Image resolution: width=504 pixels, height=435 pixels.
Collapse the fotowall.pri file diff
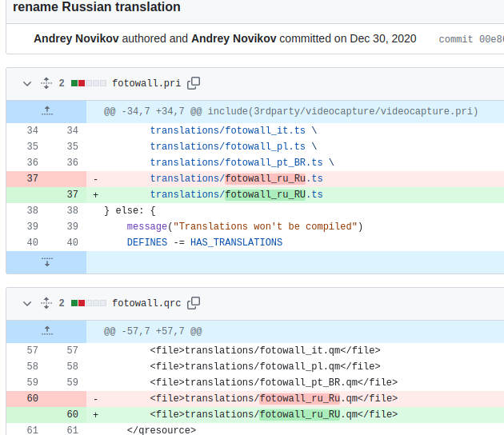27,82
